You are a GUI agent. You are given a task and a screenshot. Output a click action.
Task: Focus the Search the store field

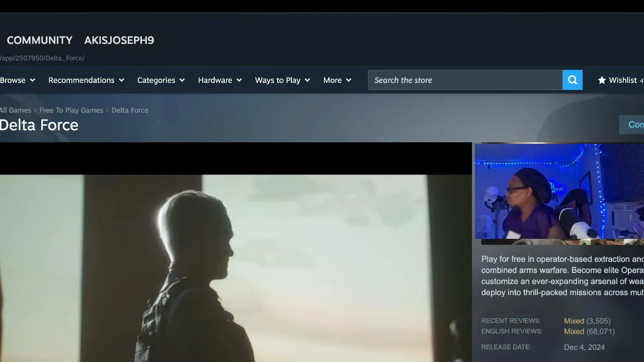[x=465, y=80]
